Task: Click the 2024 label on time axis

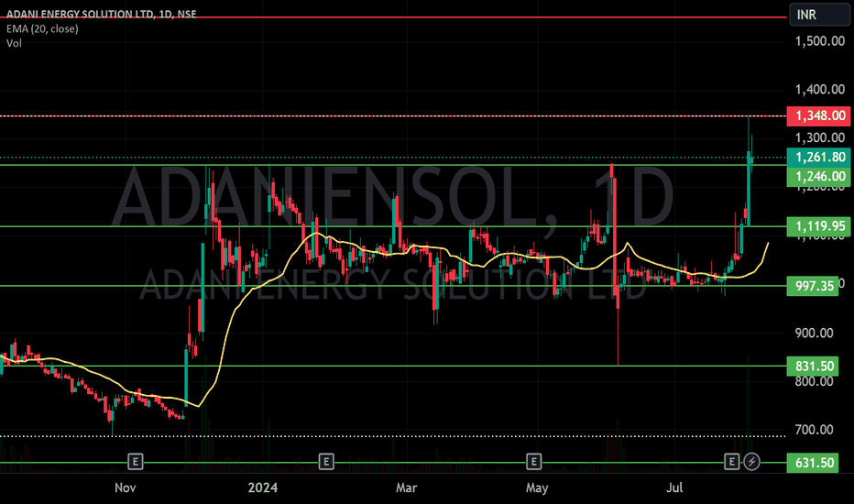Action: [262, 488]
